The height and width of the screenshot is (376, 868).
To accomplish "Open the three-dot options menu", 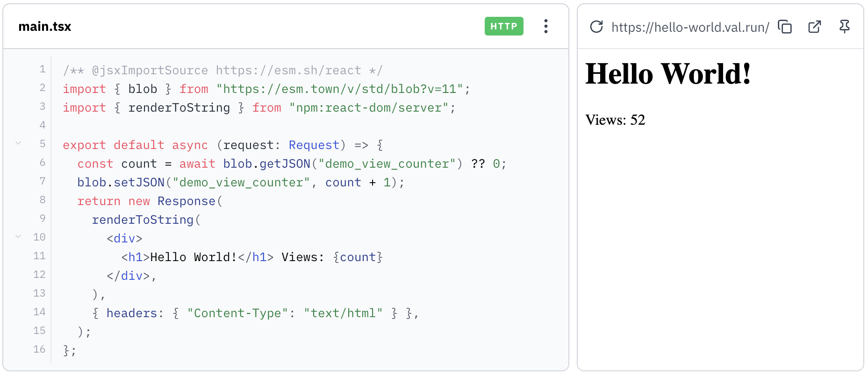I will [545, 27].
